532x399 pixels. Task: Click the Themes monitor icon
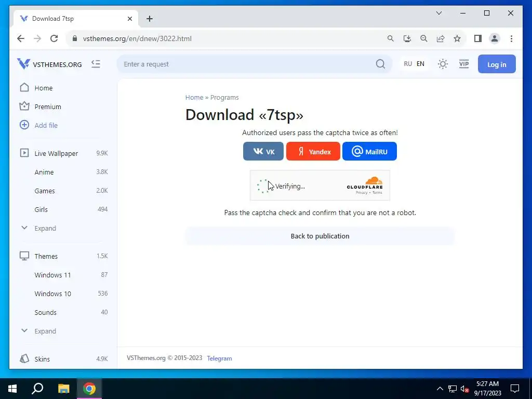click(24, 256)
